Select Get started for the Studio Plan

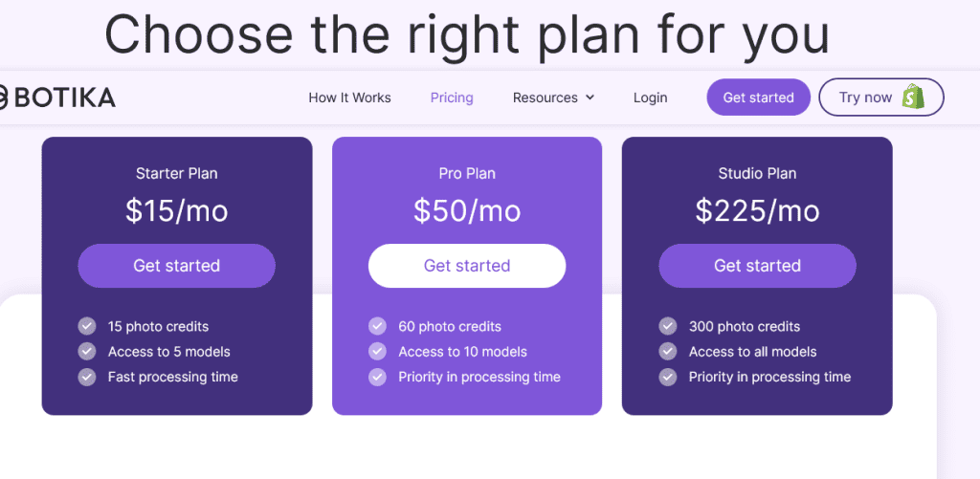757,266
